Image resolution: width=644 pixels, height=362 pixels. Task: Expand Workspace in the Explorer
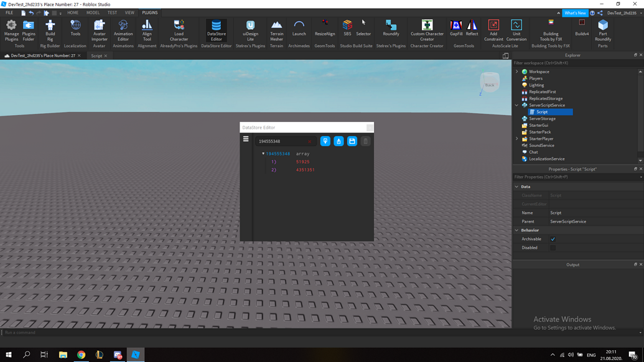[x=516, y=71]
